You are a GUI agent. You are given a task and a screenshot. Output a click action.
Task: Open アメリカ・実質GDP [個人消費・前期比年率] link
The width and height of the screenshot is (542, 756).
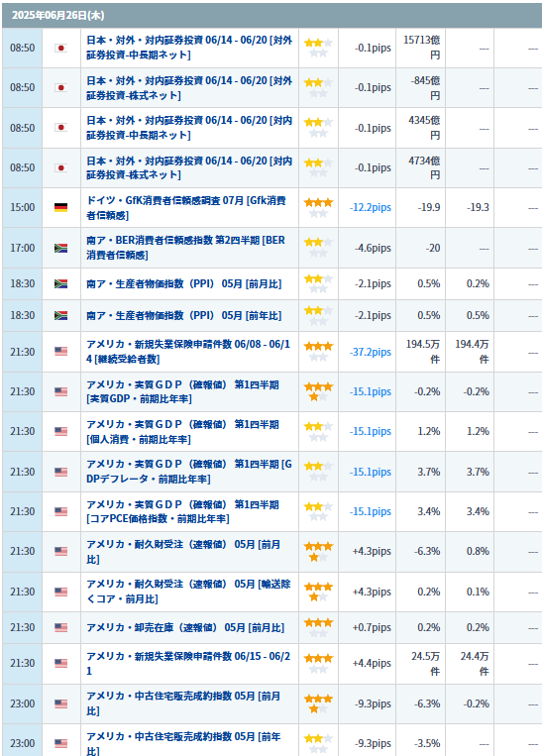tap(182, 432)
